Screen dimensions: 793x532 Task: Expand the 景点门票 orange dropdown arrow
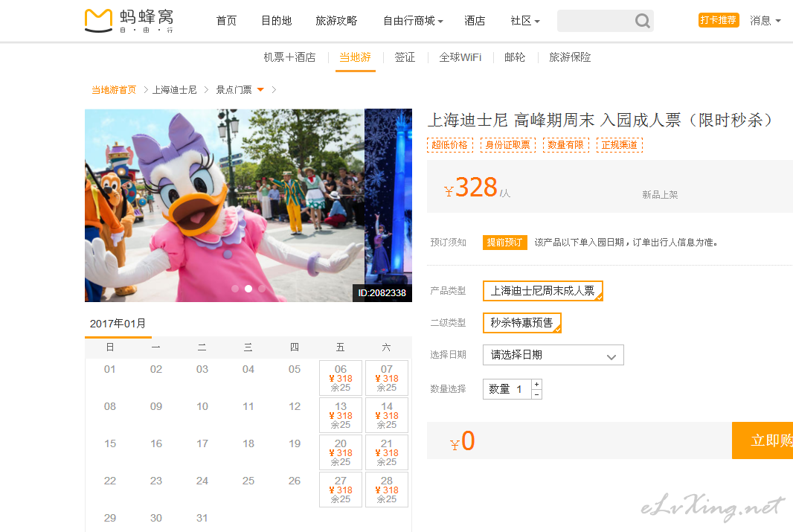(260, 90)
